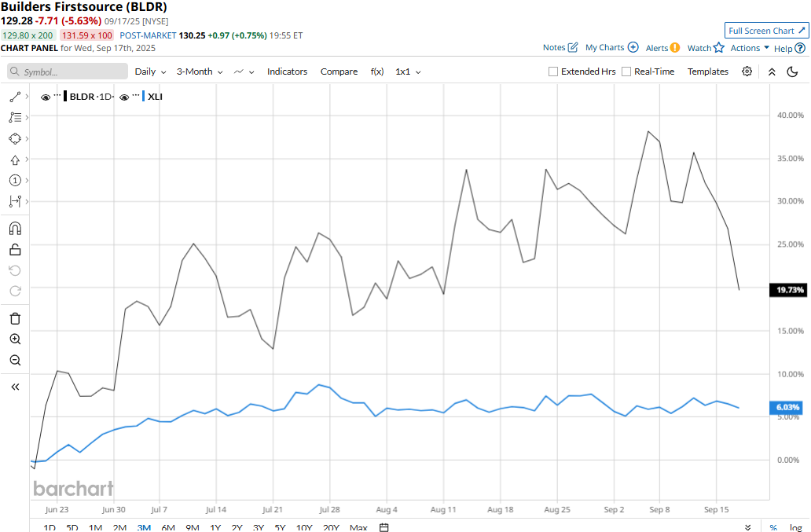
Task: Click the blue XLI color swatch
Action: (143, 97)
